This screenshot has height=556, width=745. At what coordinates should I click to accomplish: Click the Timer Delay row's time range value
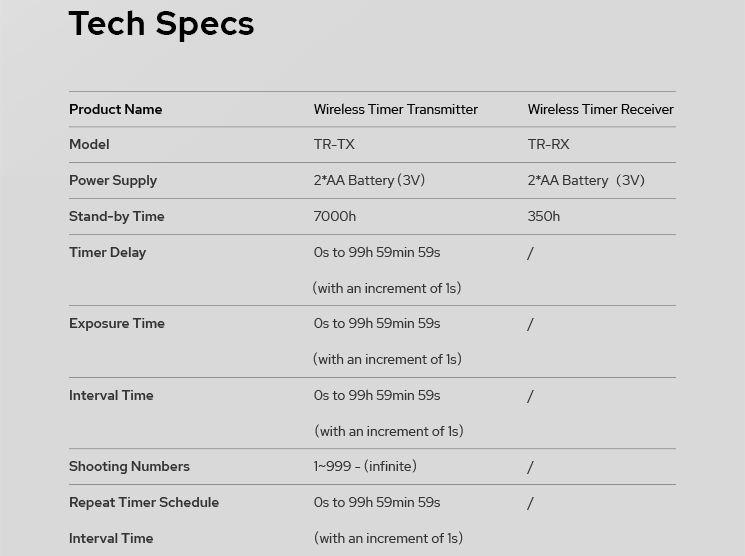pyautogui.click(x=377, y=252)
